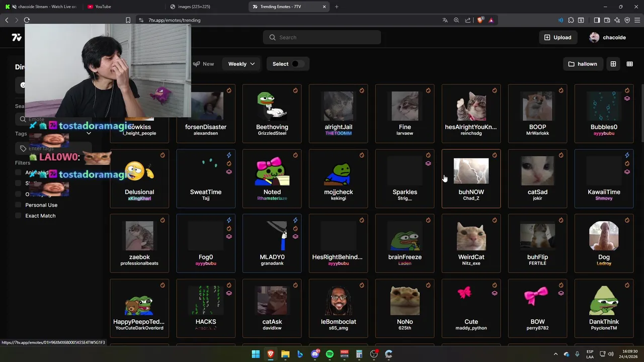Switch to the compact grid view

click(629, 64)
